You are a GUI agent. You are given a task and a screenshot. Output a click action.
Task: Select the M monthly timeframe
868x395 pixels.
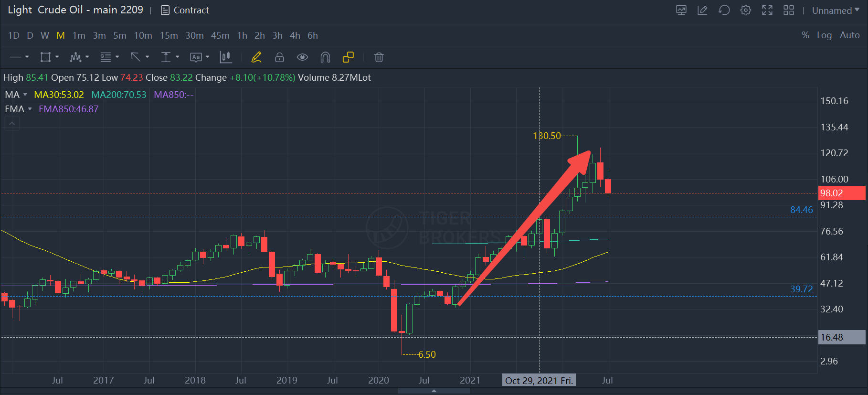(x=61, y=35)
